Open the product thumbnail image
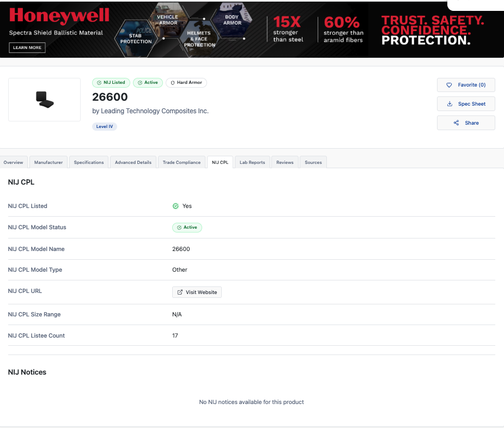The height and width of the screenshot is (428, 504). tap(44, 100)
